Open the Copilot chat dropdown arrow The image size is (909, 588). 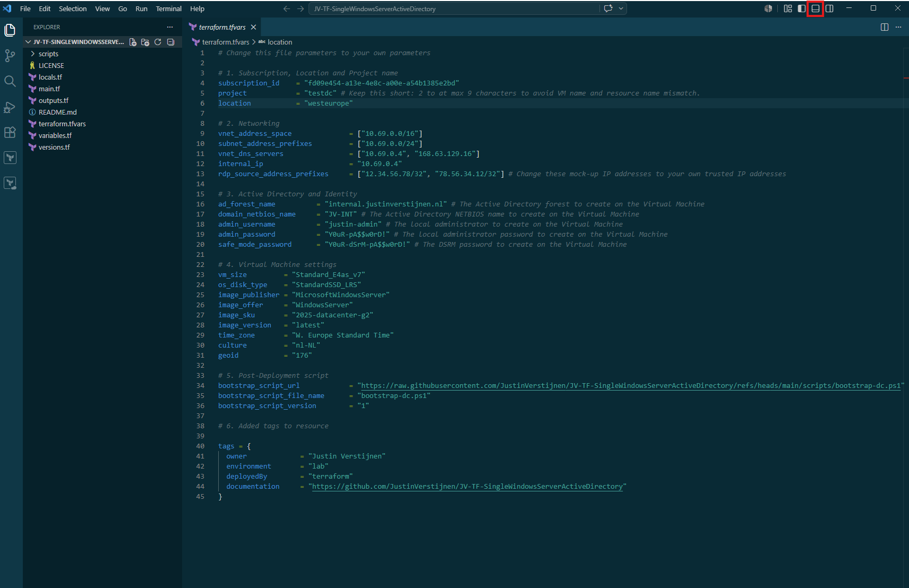621,8
